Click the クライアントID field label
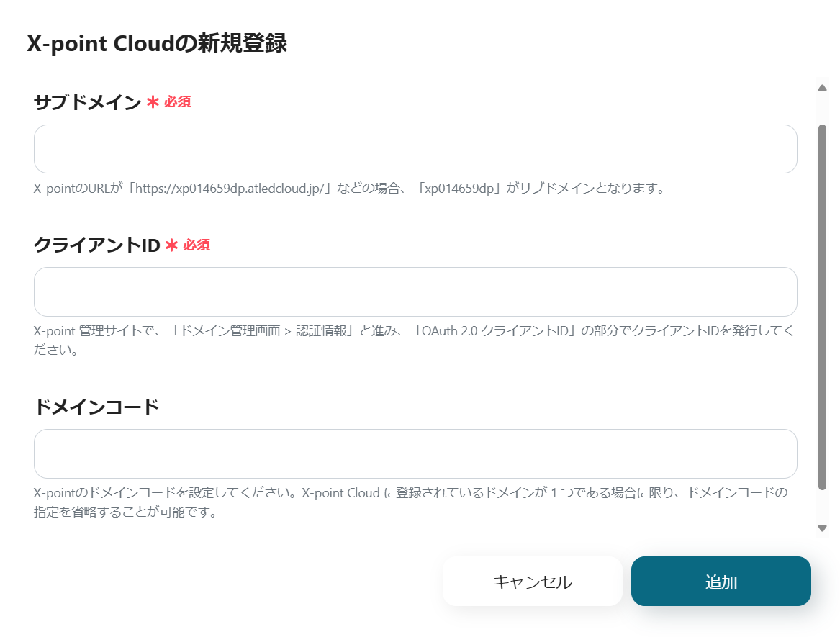This screenshot has width=840, height=637. (96, 245)
